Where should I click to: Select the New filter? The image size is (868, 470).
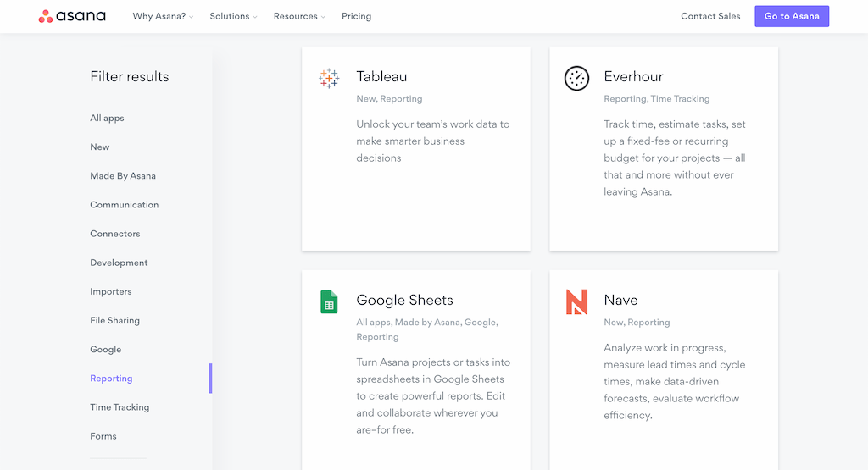100,147
